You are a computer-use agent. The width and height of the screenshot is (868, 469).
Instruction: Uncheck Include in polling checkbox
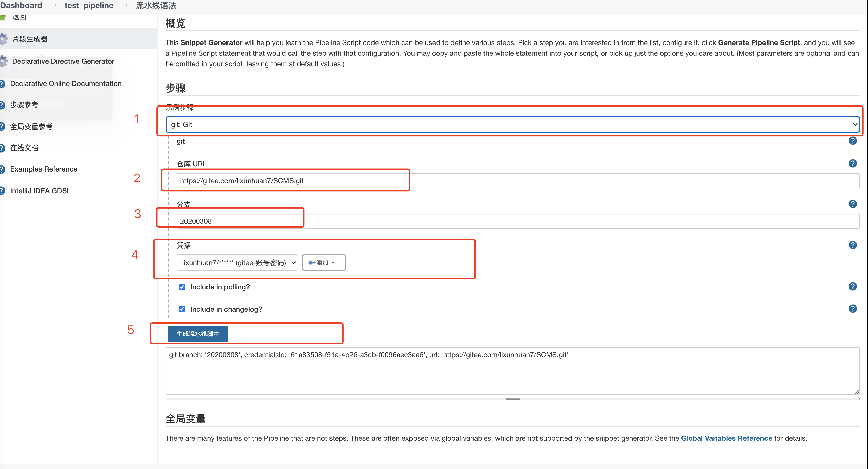(182, 287)
